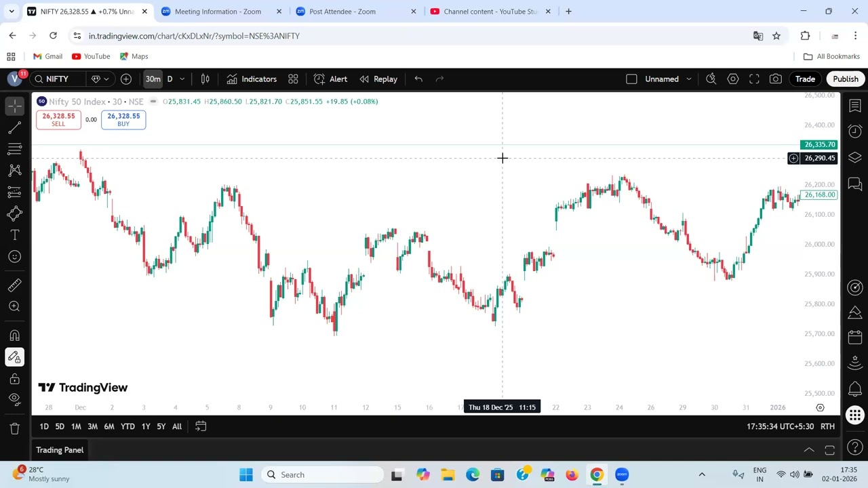Open forecasting and measurement tools

click(x=14, y=192)
